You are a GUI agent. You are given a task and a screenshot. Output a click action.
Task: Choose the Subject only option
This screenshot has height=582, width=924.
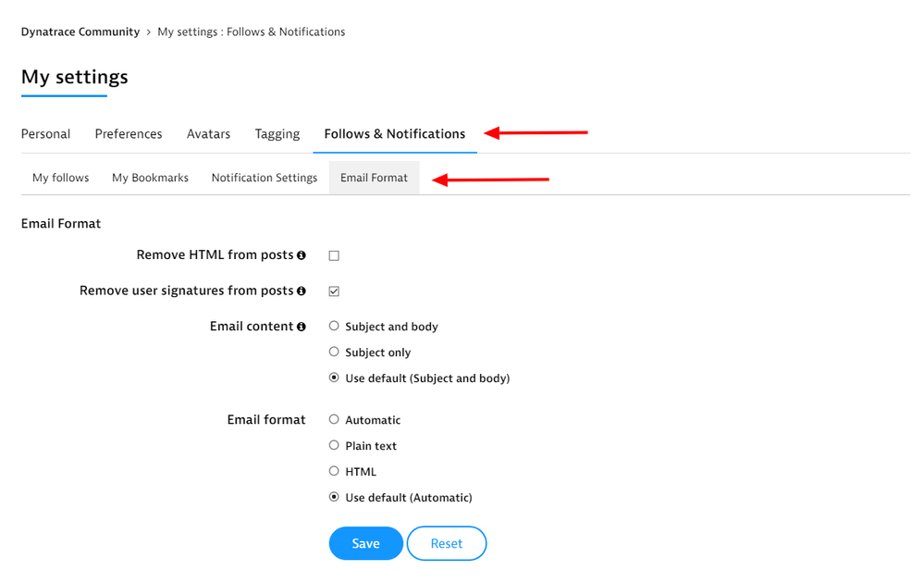coord(334,353)
